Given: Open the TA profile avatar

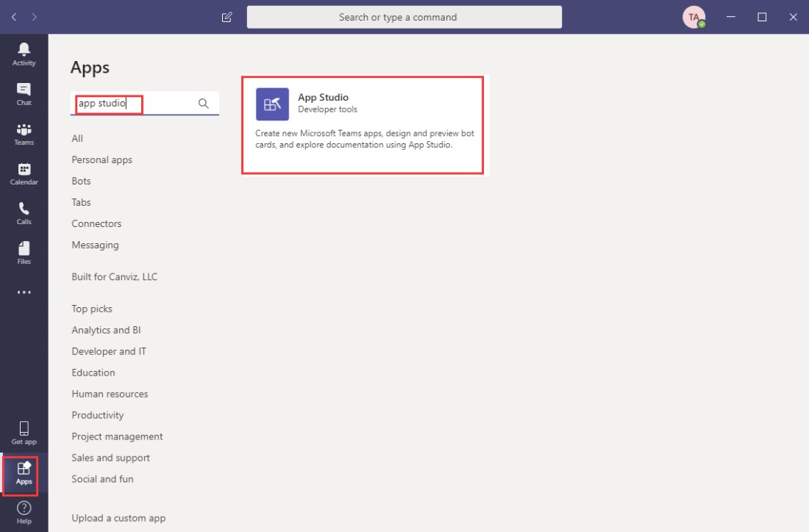Looking at the screenshot, I should [694, 17].
